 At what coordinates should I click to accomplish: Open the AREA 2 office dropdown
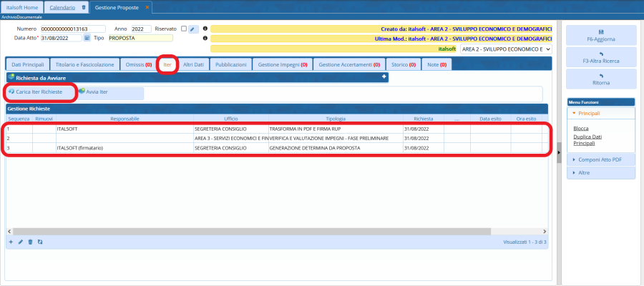click(504, 49)
